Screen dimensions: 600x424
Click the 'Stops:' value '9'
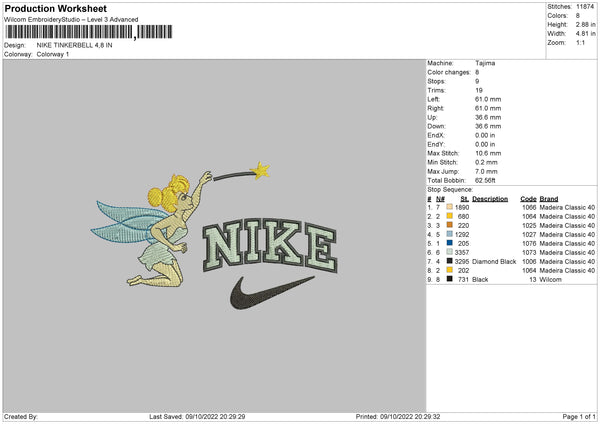[x=477, y=81]
